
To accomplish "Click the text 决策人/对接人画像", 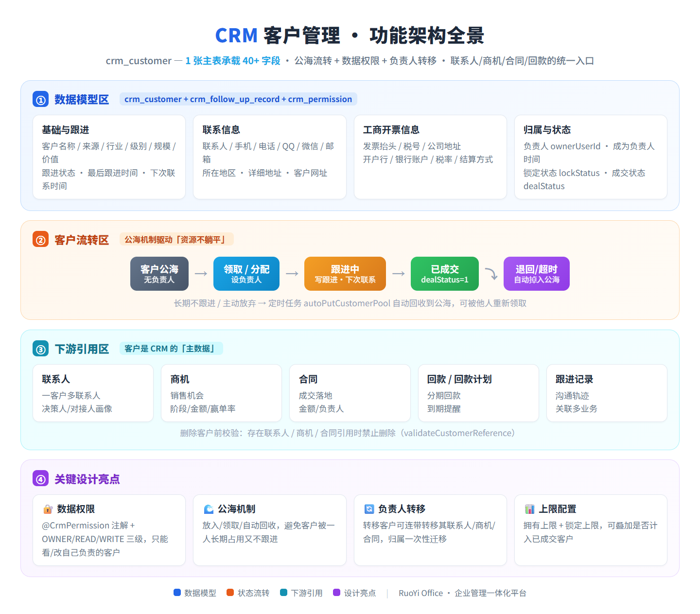I will click(x=77, y=408).
